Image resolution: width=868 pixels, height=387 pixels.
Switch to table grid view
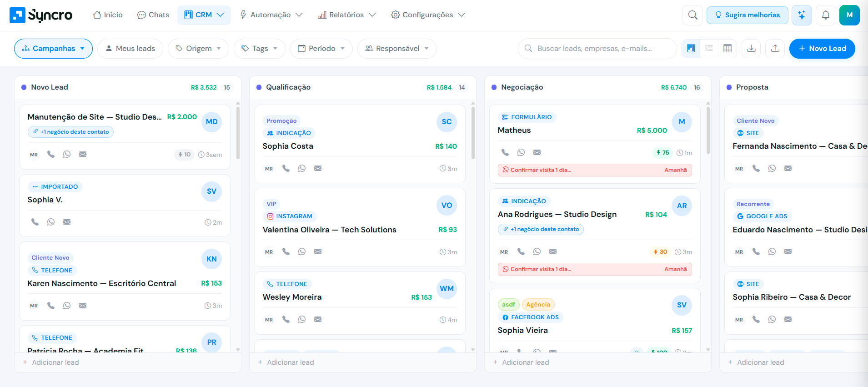click(x=728, y=48)
